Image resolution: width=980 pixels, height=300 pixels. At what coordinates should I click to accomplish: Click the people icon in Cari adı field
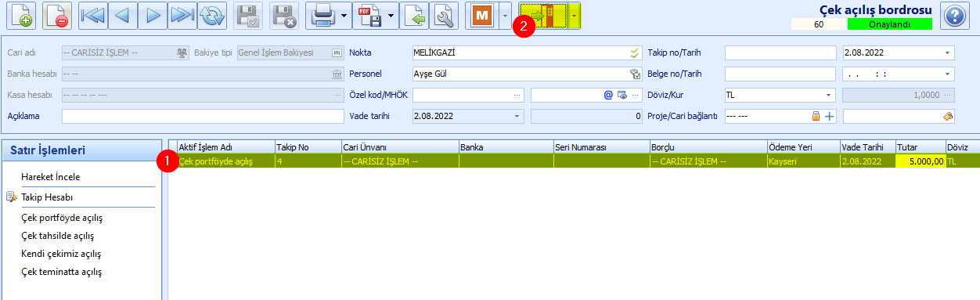(182, 52)
